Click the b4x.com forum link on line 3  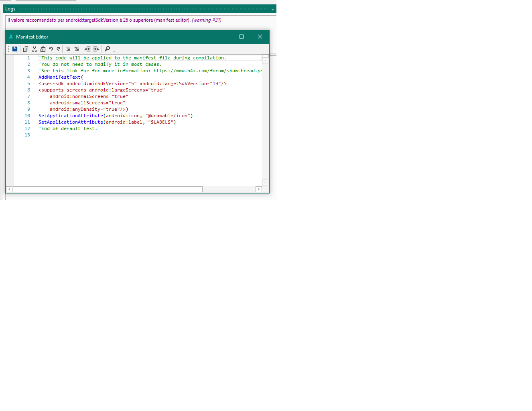(x=208, y=71)
